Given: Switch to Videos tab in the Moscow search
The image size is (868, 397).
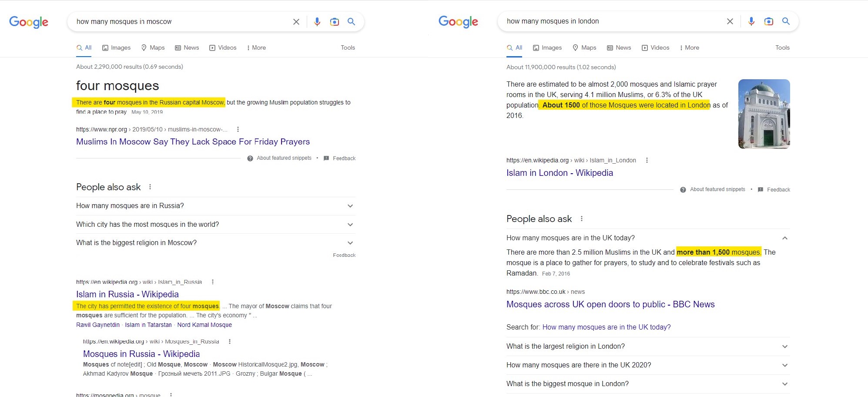Looking at the screenshot, I should pos(223,48).
